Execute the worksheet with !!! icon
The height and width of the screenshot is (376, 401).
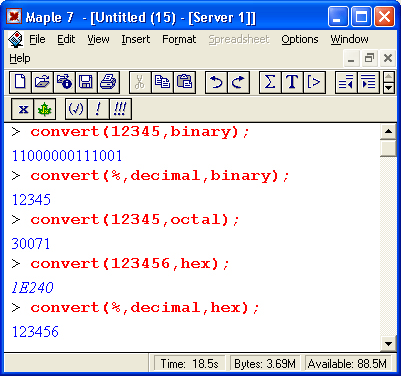click(x=120, y=109)
